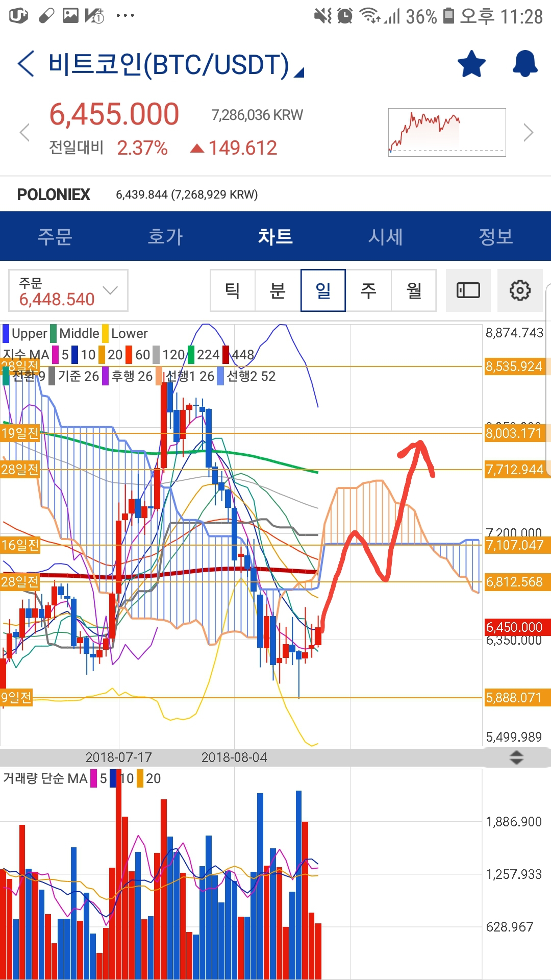The width and height of the screenshot is (551, 980).
Task: Click the 5,888.071 price level label
Action: [x=517, y=698]
